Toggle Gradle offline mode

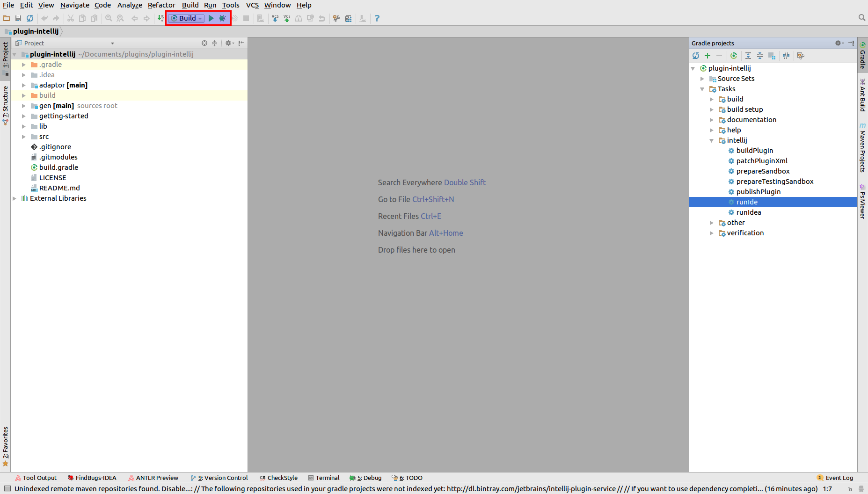(786, 56)
